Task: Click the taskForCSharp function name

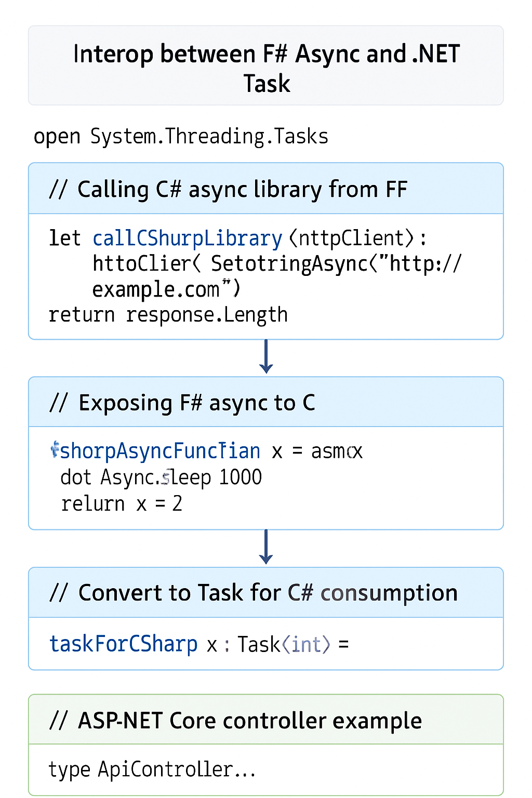Action: (x=124, y=644)
